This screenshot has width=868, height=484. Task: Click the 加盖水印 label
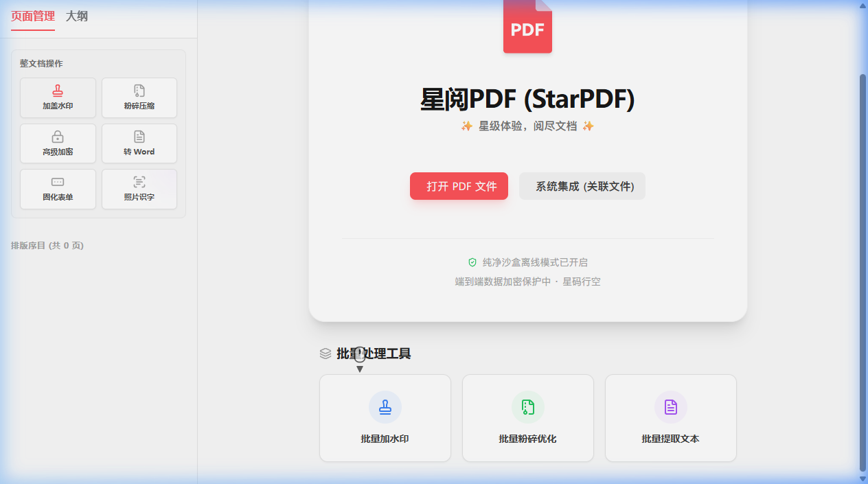click(x=58, y=106)
